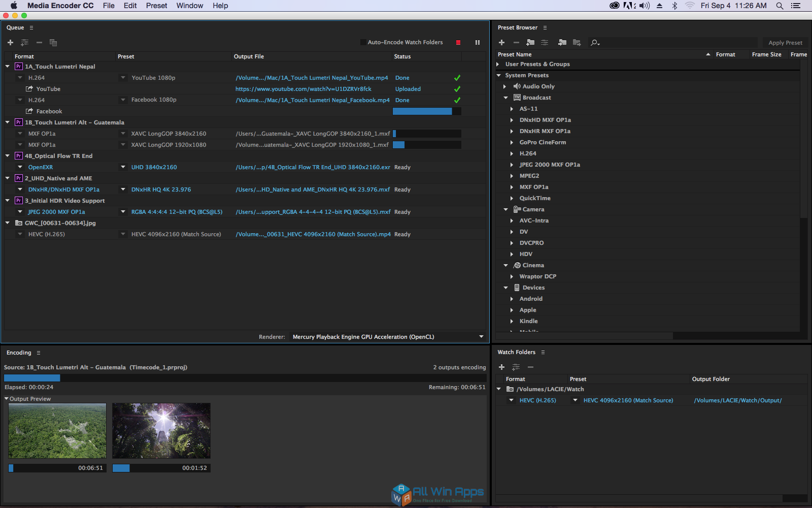Collapse the 1A_Touch Lumetri Nepal source
This screenshot has height=508, width=812.
8,67
